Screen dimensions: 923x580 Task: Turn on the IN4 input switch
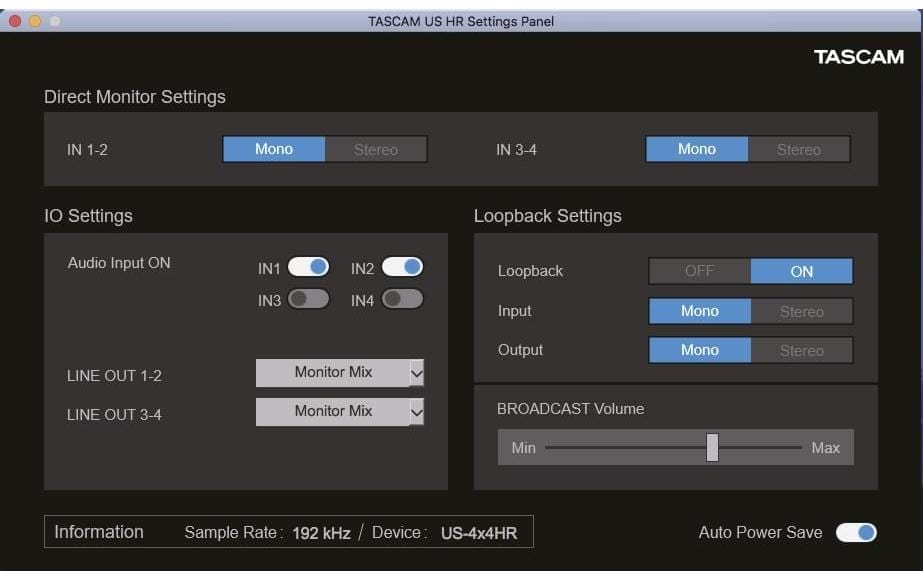coord(402,299)
